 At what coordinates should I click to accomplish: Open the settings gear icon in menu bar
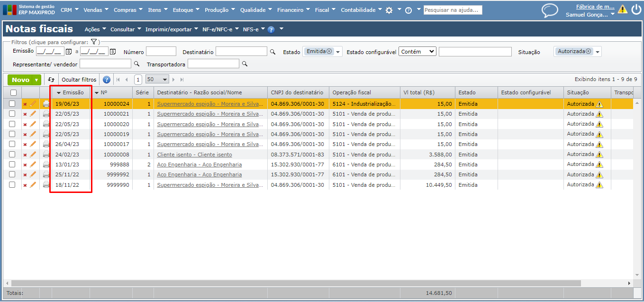[389, 10]
